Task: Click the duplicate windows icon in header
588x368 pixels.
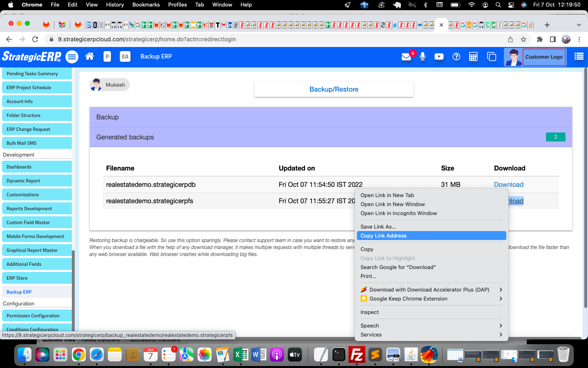Action: (x=492, y=56)
